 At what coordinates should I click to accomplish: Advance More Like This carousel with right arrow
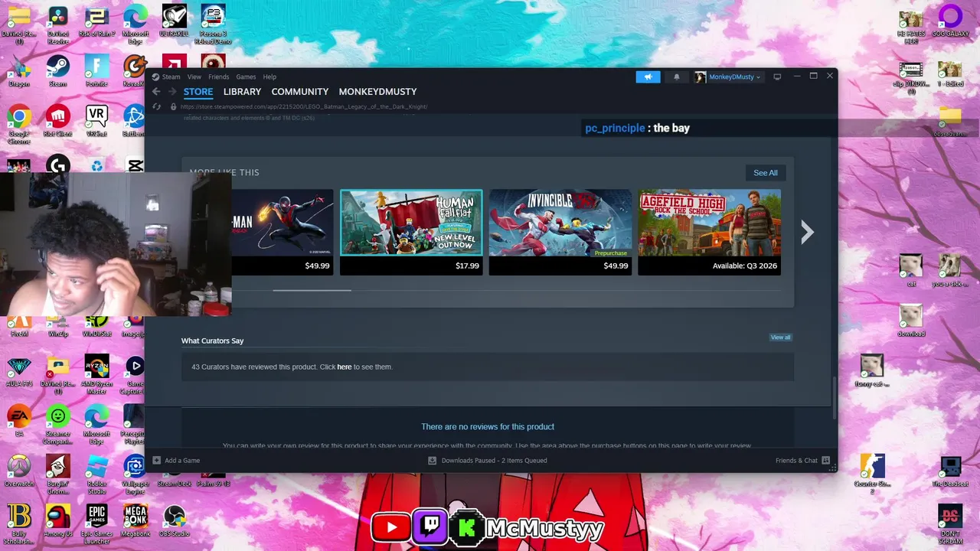tap(807, 232)
